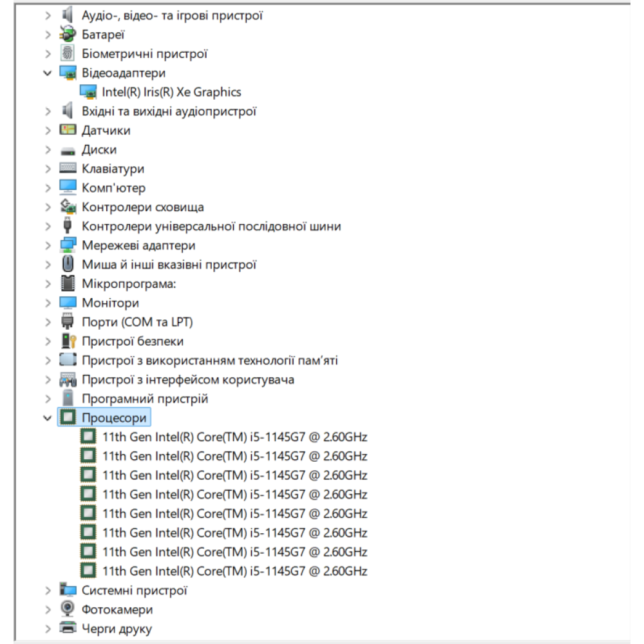
Task: Select the first i5-1145G7 processor entry
Action: point(234,437)
